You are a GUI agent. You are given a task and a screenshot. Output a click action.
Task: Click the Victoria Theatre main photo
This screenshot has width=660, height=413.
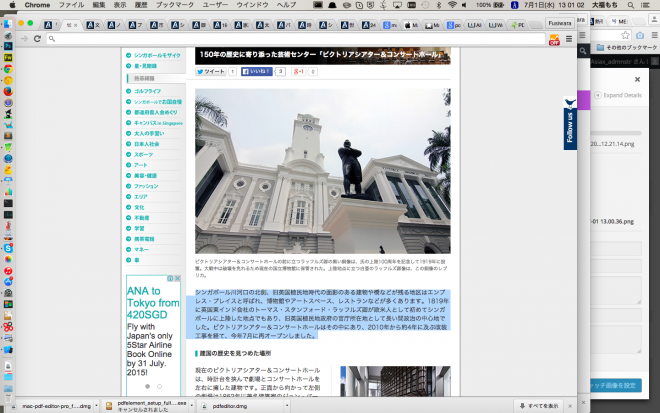pyautogui.click(x=323, y=171)
